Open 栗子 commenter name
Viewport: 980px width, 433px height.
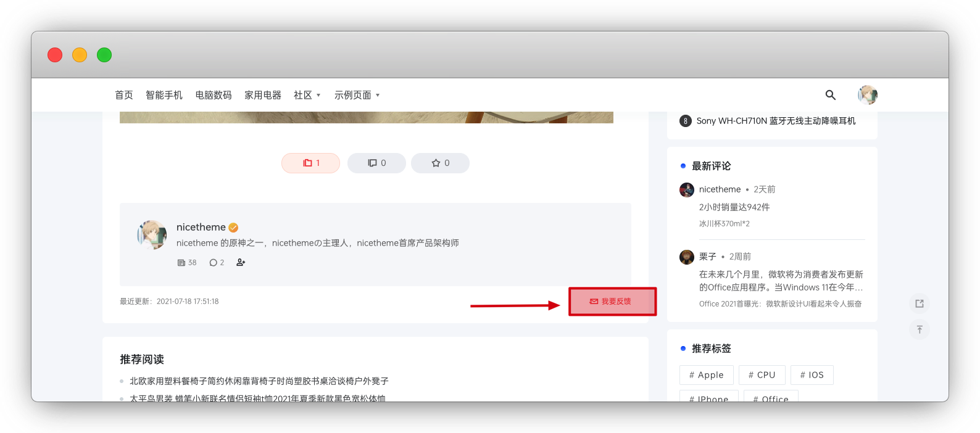708,257
